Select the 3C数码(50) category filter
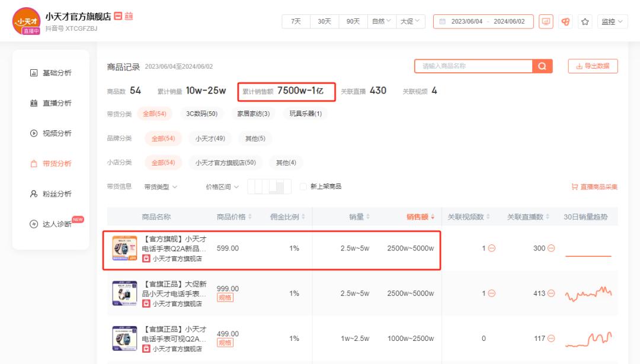 201,114
